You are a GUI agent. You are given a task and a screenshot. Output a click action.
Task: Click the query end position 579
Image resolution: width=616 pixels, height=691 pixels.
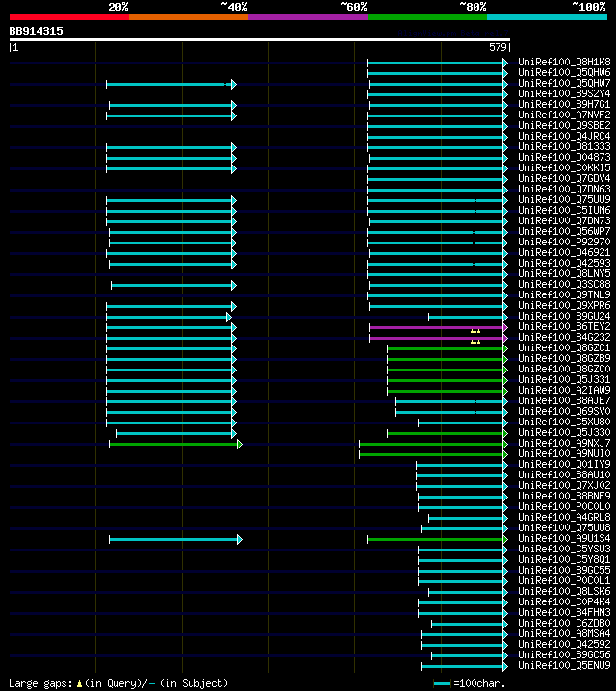(498, 47)
